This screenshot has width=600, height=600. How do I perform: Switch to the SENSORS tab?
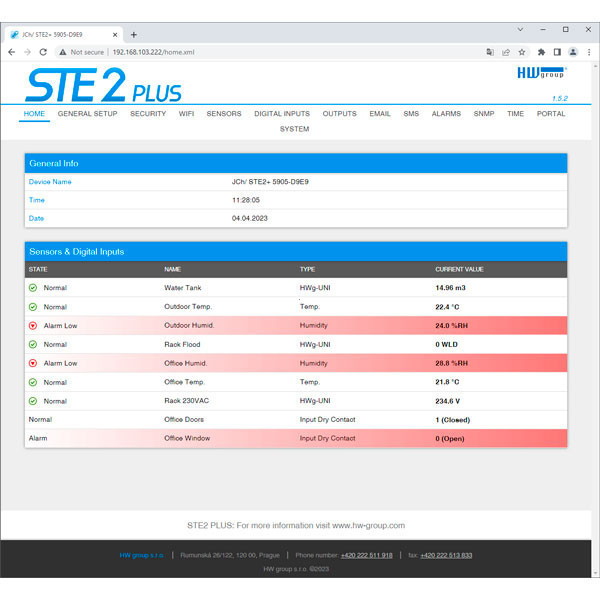pos(224,114)
